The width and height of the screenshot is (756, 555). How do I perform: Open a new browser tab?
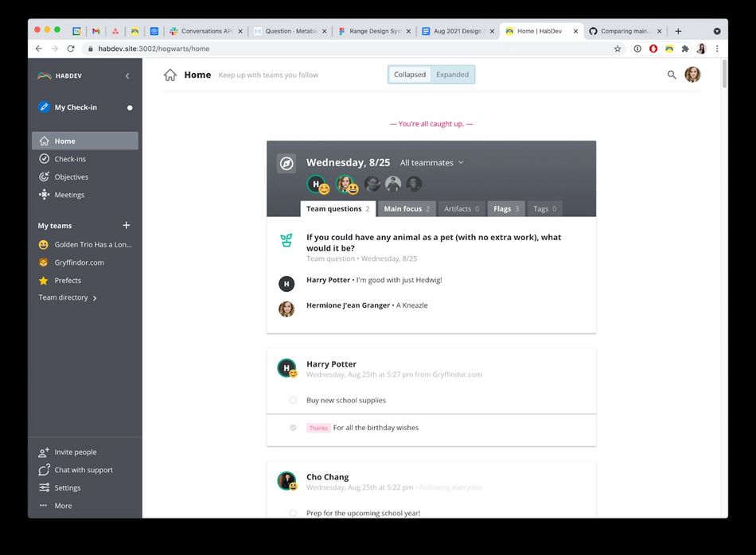click(x=678, y=31)
